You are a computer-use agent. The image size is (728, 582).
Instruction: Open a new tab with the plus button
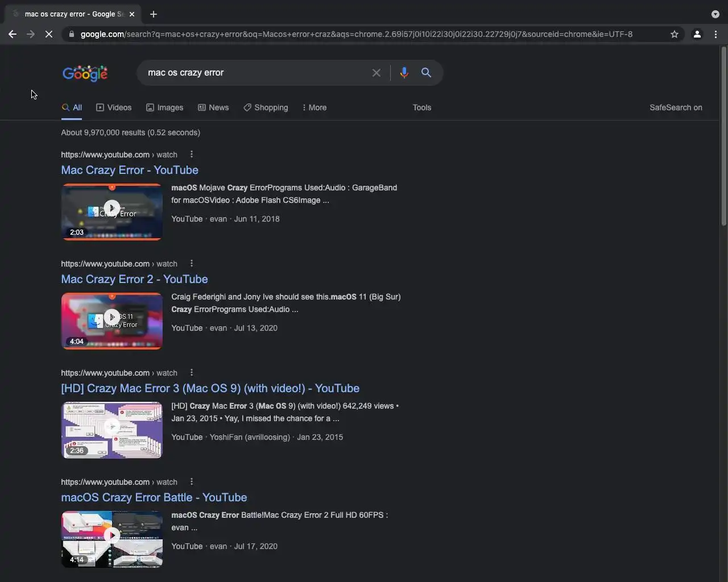(x=154, y=14)
